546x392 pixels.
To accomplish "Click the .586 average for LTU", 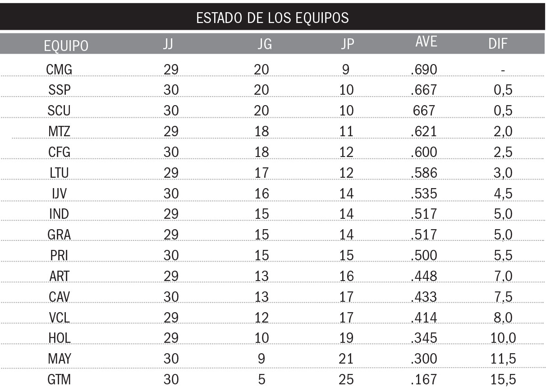I will click(424, 173).
